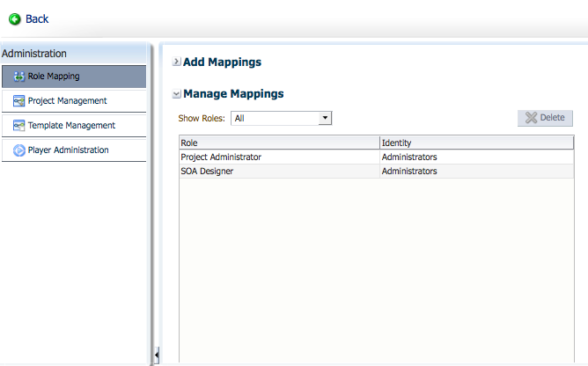
Task: Click the Manage Mappings heading
Action: [x=233, y=94]
